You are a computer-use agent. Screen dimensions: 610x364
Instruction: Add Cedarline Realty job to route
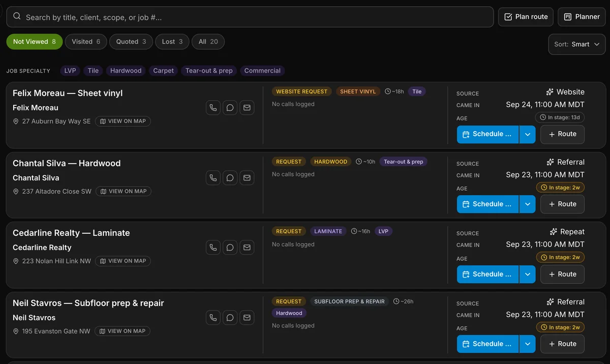click(562, 275)
